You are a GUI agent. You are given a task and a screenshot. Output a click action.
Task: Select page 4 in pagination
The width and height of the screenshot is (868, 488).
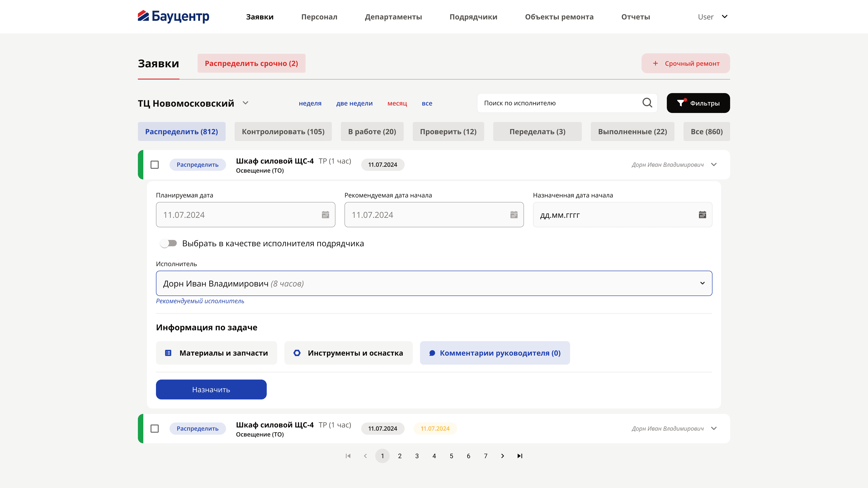coord(434,456)
